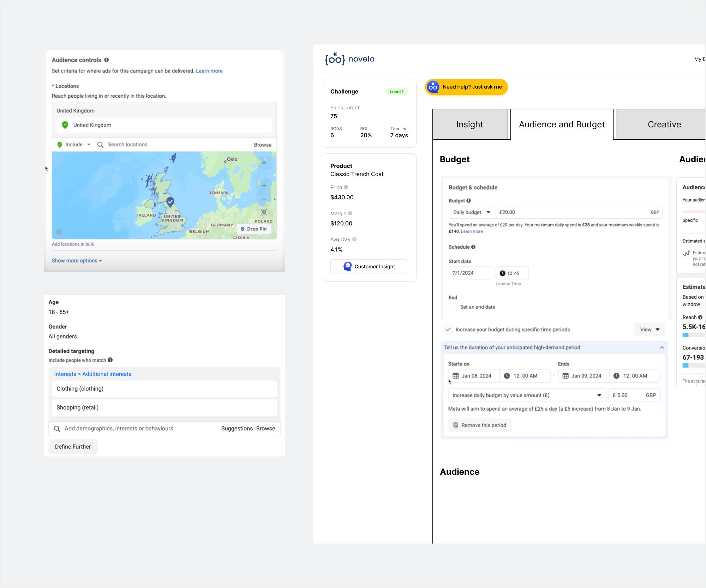Click the search magnifier icon beside Search locations
The width and height of the screenshot is (706, 588).
coord(100,145)
